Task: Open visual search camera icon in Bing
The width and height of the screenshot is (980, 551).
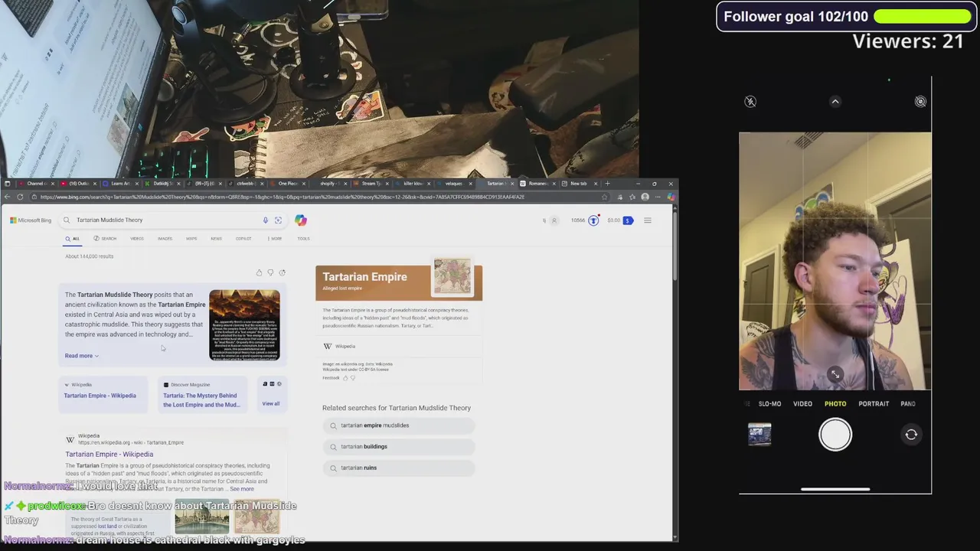Action: click(278, 220)
